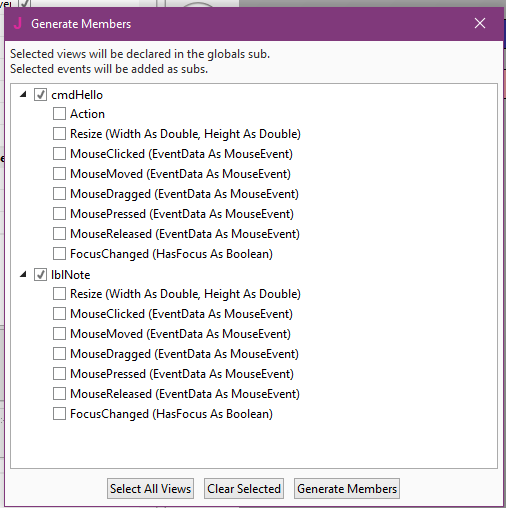Screen dimensions: 506x508
Task: Tick lblNote MousePressed event checkbox
Action: 59,374
